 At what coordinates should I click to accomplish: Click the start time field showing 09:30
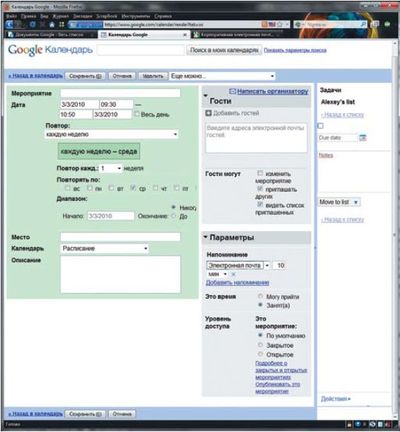(x=116, y=104)
